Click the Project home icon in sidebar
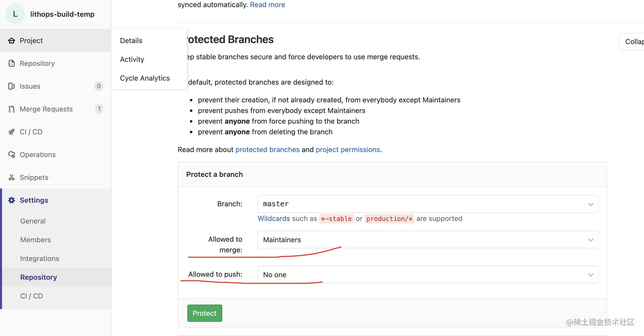The width and height of the screenshot is (644, 336). 11,41
